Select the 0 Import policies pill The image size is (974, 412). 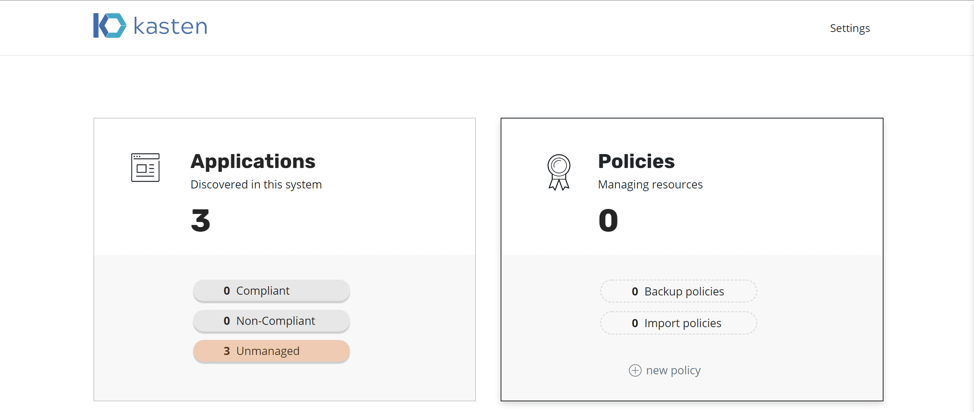tap(678, 323)
